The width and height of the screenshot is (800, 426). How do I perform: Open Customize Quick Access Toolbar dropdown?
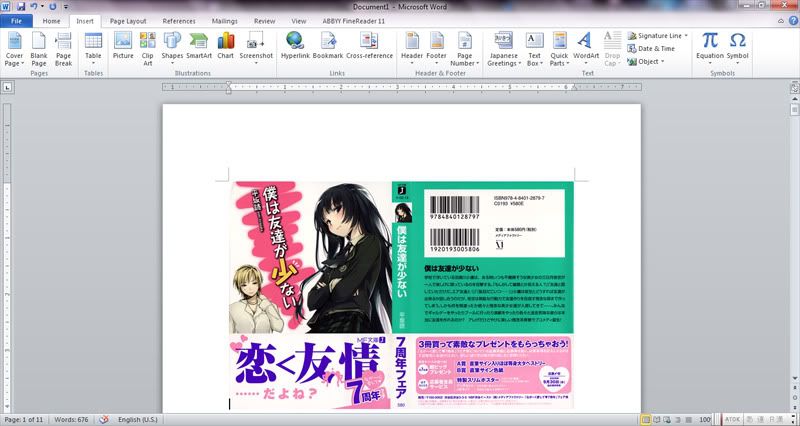pyautogui.click(x=66, y=7)
